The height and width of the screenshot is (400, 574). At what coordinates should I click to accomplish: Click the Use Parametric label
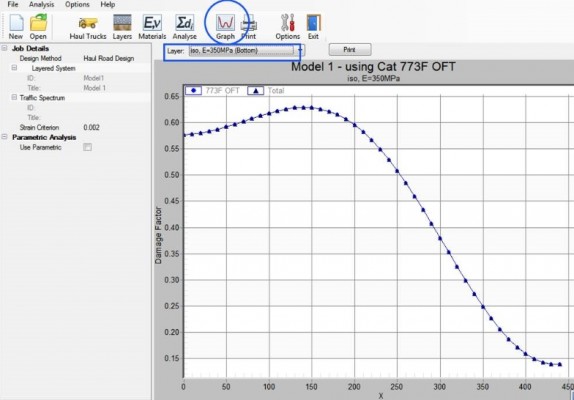(40, 147)
